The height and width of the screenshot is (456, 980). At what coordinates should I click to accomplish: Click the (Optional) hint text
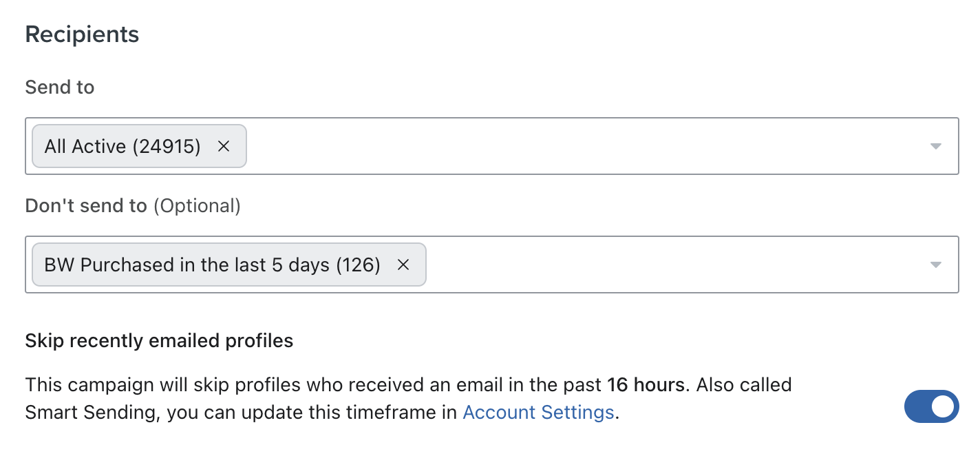(x=197, y=206)
